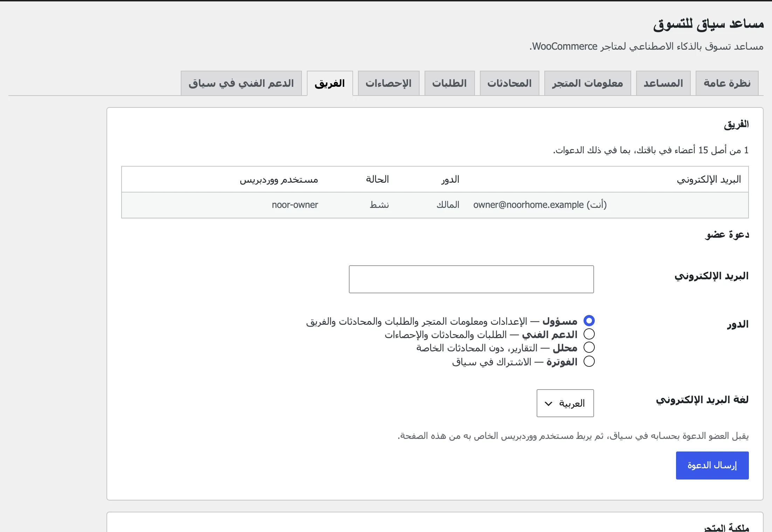Viewport: 772px width, 532px height.
Task: Select the محلل role radio button
Action: [x=589, y=348]
